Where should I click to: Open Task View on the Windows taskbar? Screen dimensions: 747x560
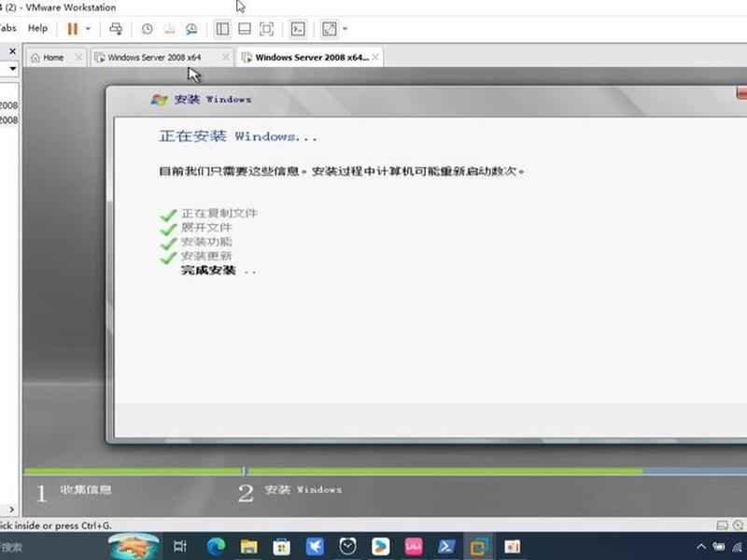pyautogui.click(x=180, y=546)
